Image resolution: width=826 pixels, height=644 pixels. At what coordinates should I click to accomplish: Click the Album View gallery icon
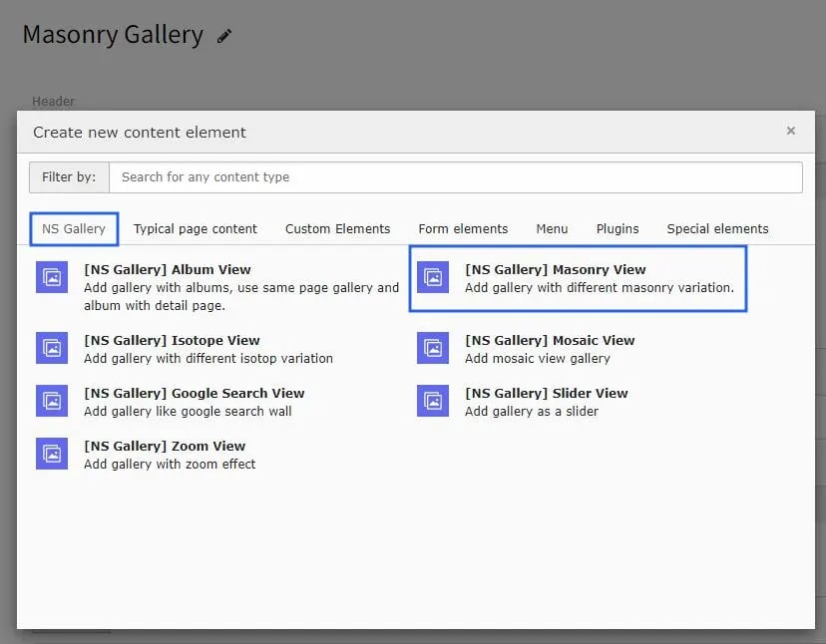(52, 277)
